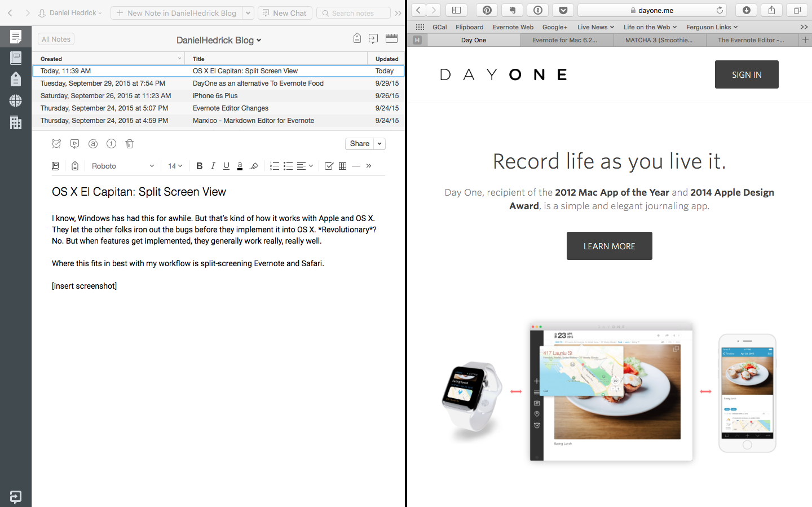This screenshot has height=507, width=812.
Task: Open the font size 14 dropdown
Action: click(174, 166)
